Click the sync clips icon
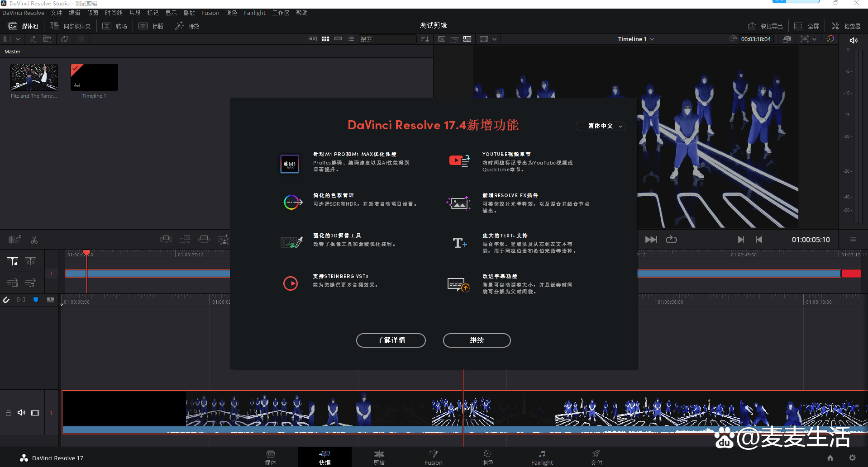Viewport: 868px width, 467px height. tap(65, 39)
